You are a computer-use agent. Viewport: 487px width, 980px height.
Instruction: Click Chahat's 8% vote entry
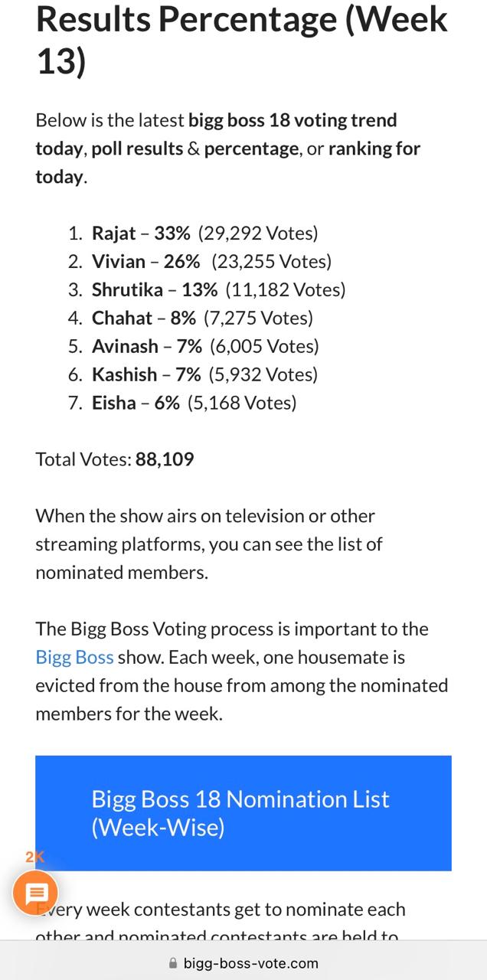point(202,318)
